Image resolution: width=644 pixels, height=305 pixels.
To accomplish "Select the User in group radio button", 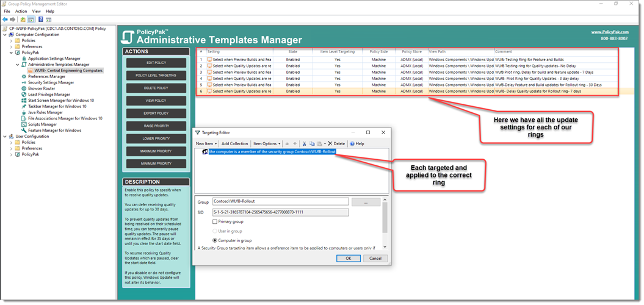I will tap(215, 231).
